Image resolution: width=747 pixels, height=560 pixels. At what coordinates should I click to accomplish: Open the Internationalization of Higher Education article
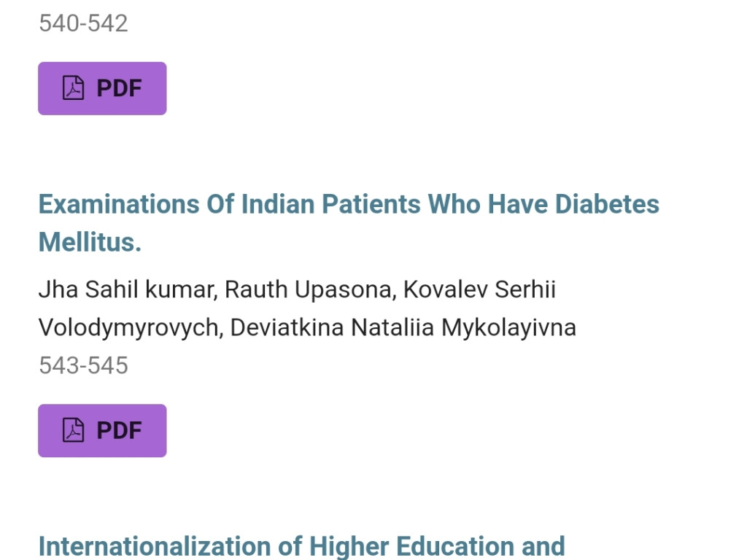pos(301,546)
